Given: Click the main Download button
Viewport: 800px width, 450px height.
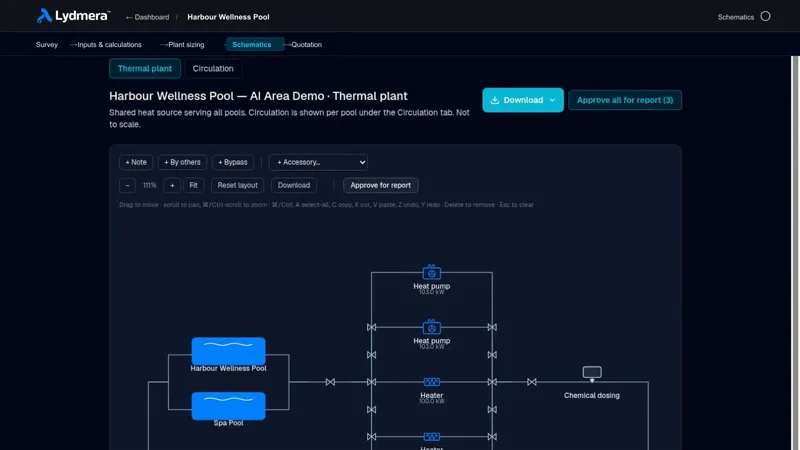Looking at the screenshot, I should pos(523,100).
